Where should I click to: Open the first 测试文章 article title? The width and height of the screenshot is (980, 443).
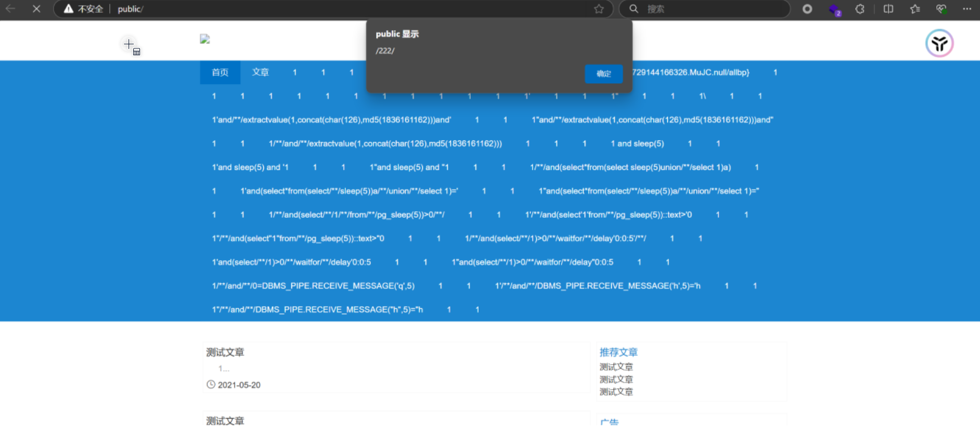(x=225, y=352)
